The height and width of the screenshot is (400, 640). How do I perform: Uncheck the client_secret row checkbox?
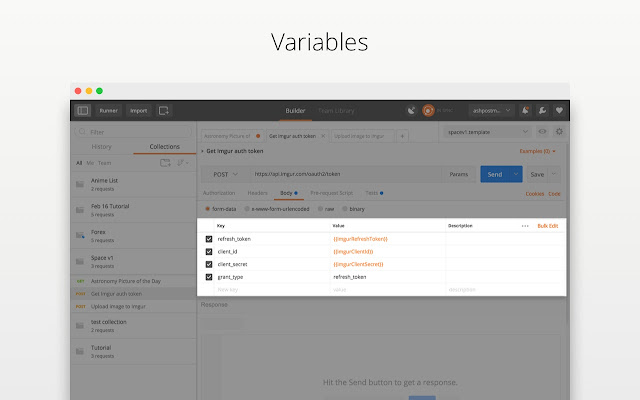(209, 264)
